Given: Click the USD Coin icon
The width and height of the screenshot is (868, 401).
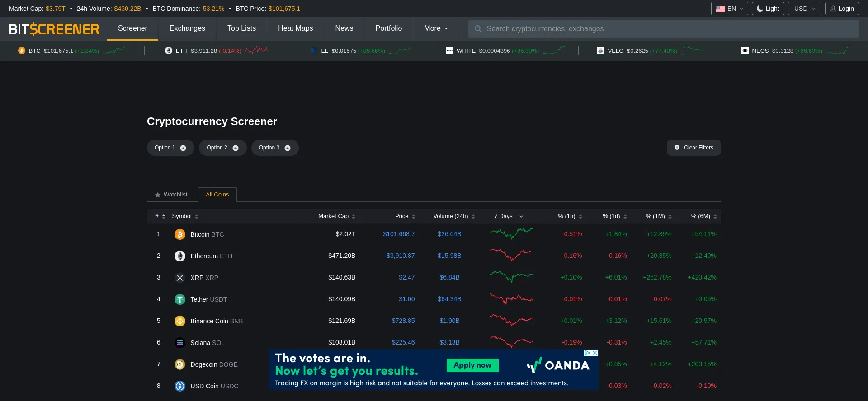Looking at the screenshot, I should 180,386.
